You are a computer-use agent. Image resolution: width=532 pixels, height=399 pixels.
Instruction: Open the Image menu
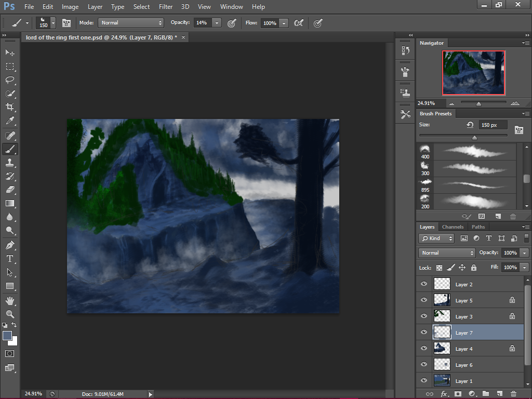70,7
